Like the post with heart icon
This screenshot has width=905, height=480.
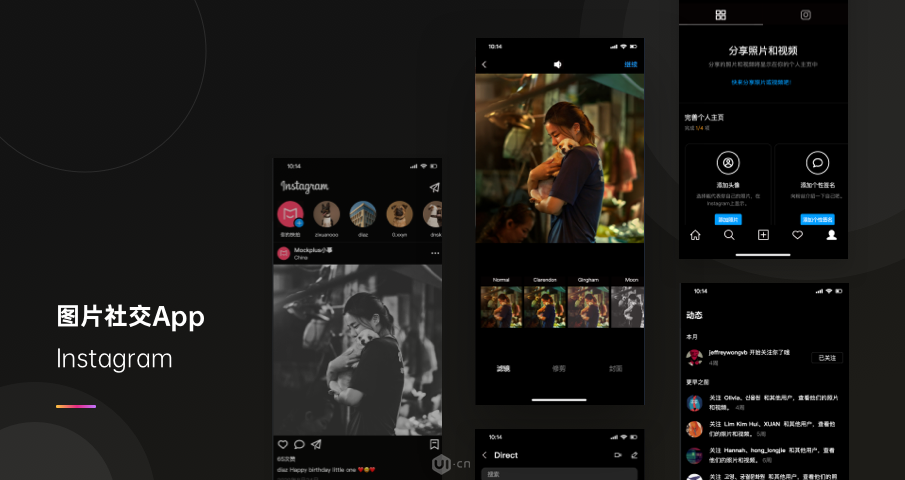pos(283,444)
